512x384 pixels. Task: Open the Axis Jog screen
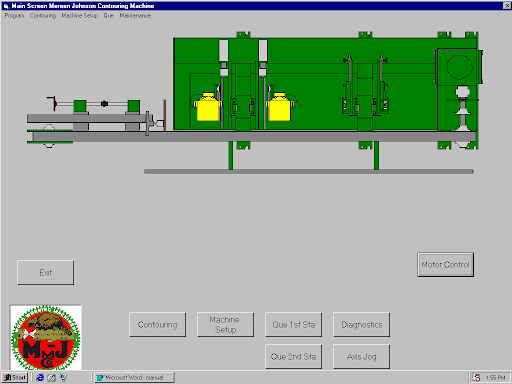click(362, 357)
